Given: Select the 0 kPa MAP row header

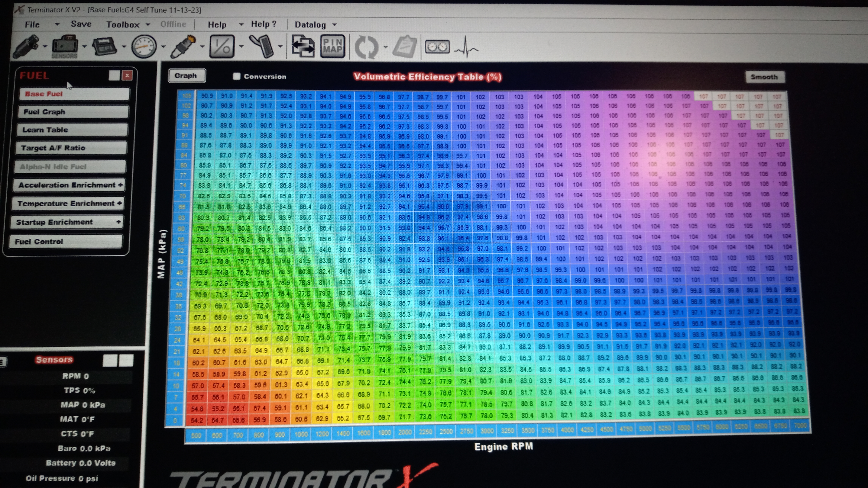Looking at the screenshot, I should 175,421.
